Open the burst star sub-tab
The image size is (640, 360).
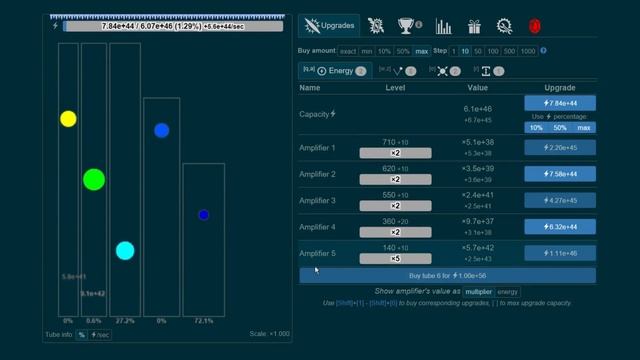445,71
